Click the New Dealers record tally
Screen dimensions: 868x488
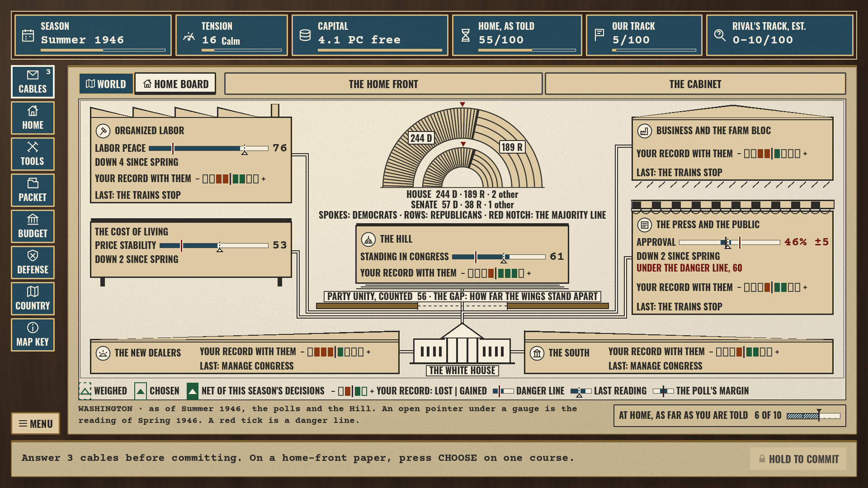click(x=335, y=352)
